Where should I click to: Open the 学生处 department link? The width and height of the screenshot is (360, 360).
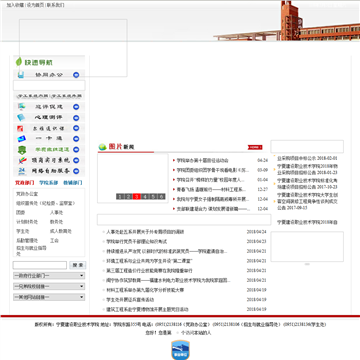pos(23,231)
